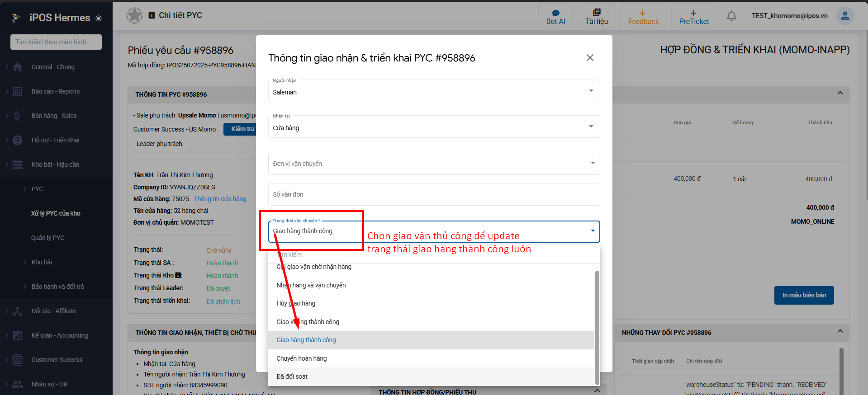Click the dropdown list scrollbar
This screenshot has width=868, height=395.
[x=597, y=325]
